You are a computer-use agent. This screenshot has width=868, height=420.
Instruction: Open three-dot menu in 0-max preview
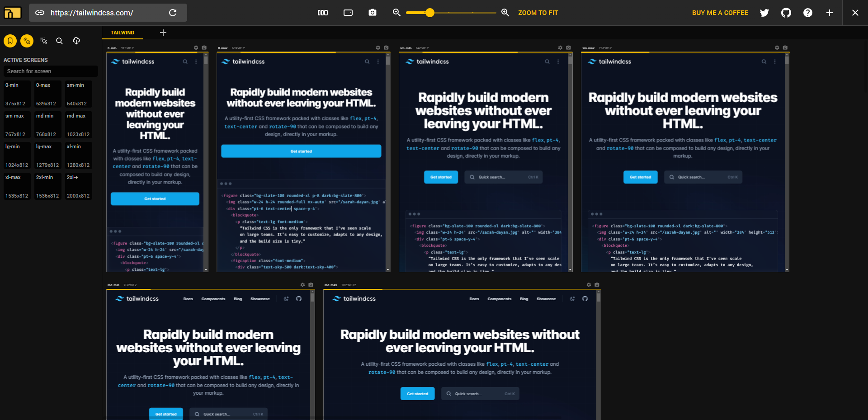(x=378, y=61)
